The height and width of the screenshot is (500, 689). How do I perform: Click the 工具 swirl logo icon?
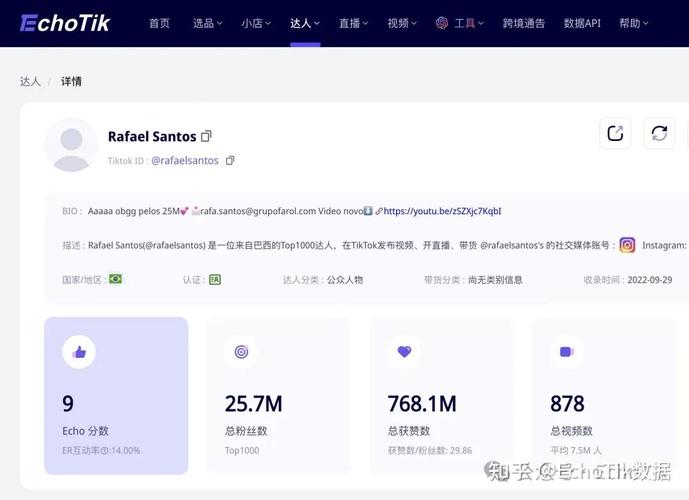[x=442, y=23]
